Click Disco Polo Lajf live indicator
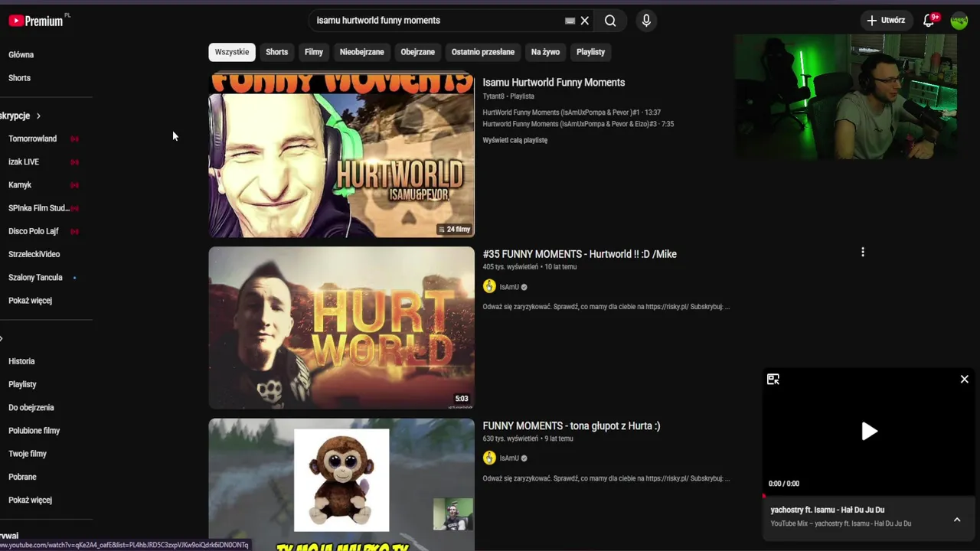This screenshot has height=551, width=980. pos(74,231)
